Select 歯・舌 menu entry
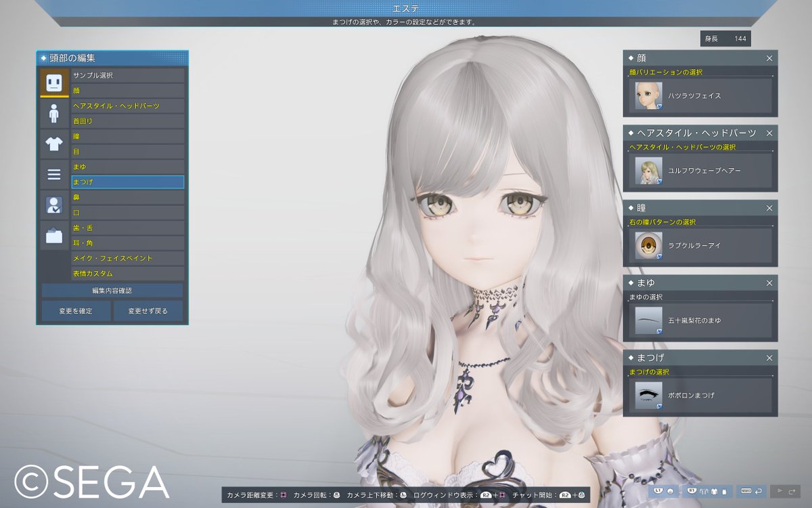The width and height of the screenshot is (812, 508). coord(128,228)
